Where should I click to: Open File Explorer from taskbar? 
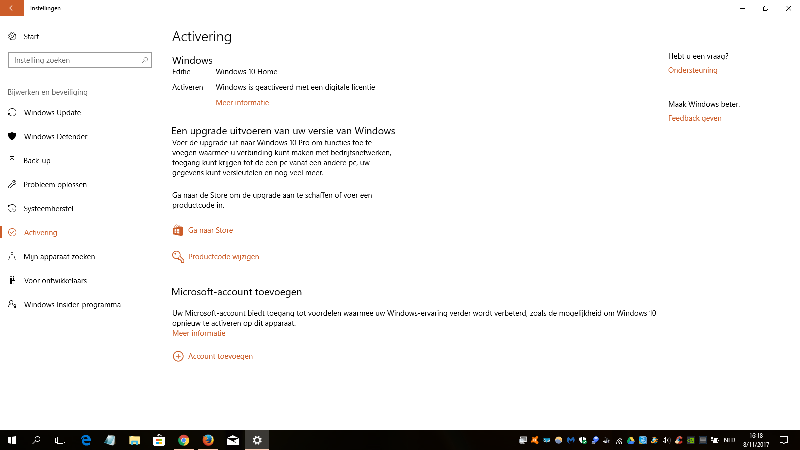(134, 440)
